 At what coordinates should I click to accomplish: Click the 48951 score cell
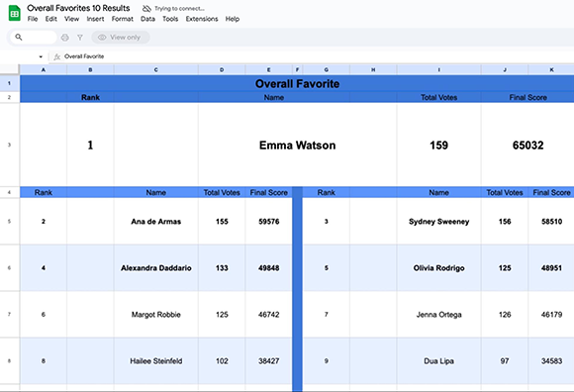click(x=551, y=268)
